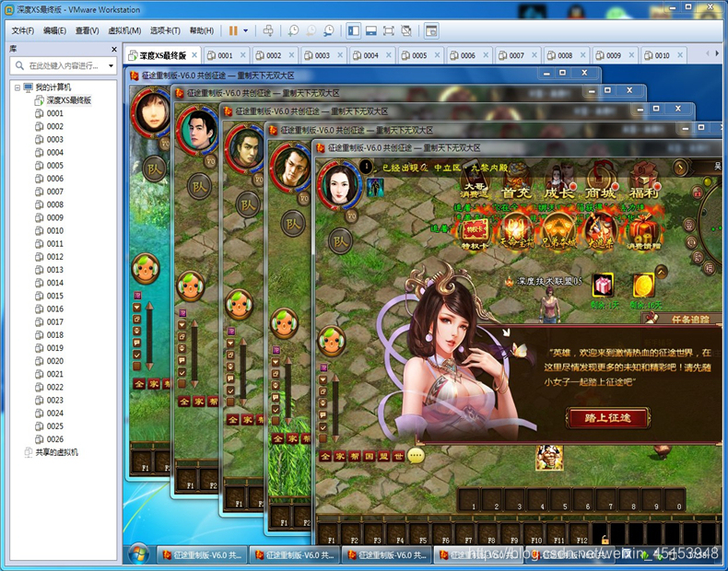
Task: Switch to the 0001 VM tab
Action: pos(225,55)
